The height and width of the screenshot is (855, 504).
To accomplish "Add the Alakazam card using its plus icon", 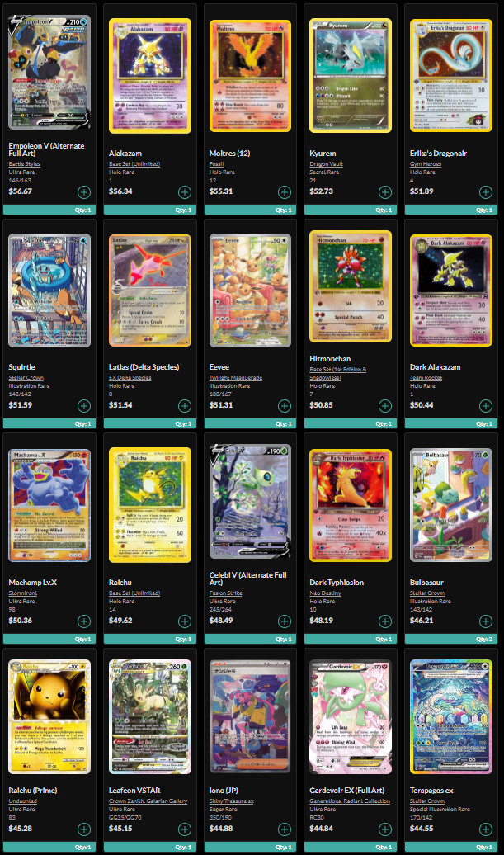I will click(x=185, y=192).
